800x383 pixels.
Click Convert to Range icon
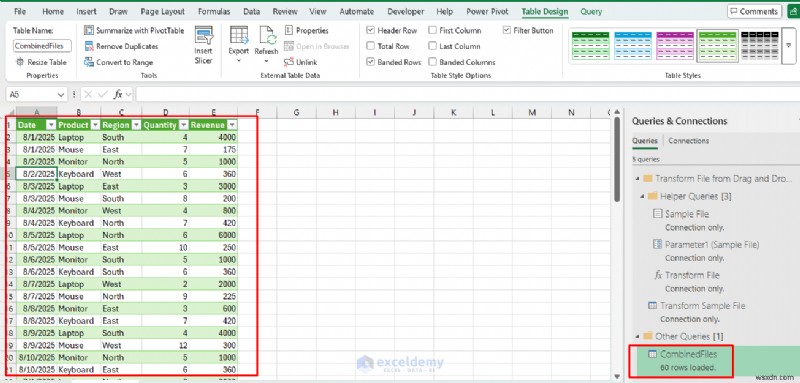pyautogui.click(x=89, y=62)
